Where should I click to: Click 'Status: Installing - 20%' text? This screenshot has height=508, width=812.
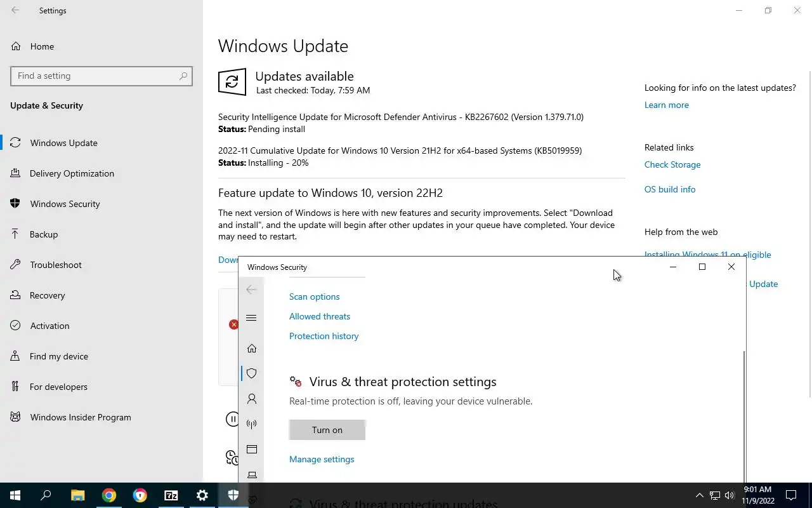263,163
